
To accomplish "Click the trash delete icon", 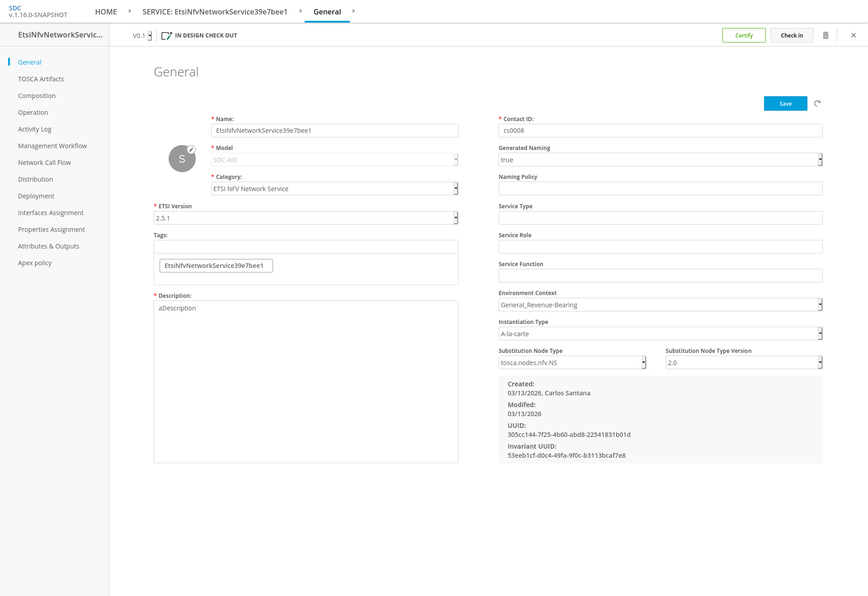I will click(826, 35).
